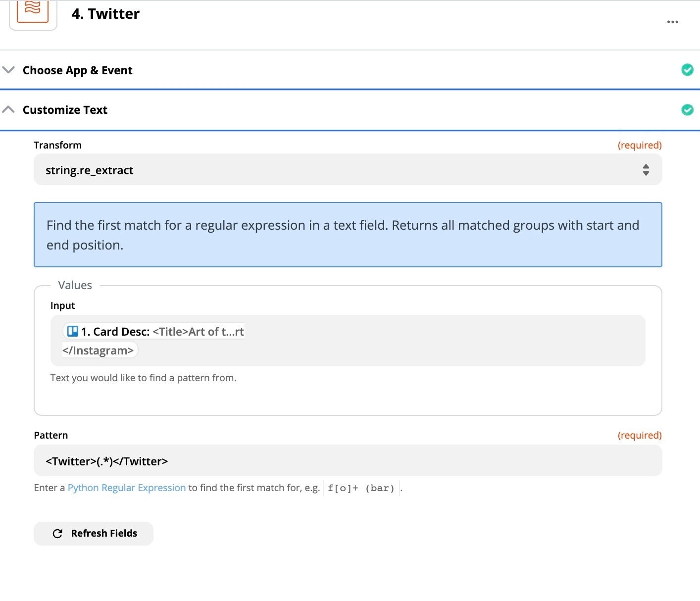Click the 'Text you would like to find a pattern from' hint

pos(144,378)
